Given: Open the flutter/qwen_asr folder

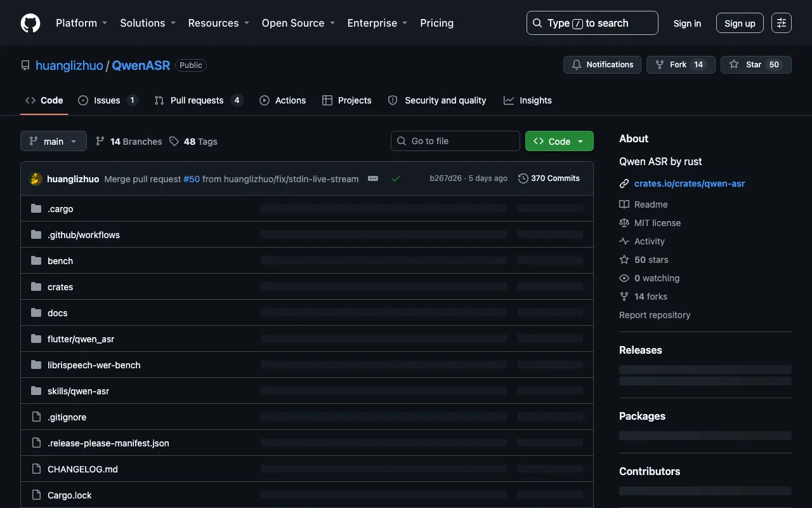Looking at the screenshot, I should click(81, 339).
